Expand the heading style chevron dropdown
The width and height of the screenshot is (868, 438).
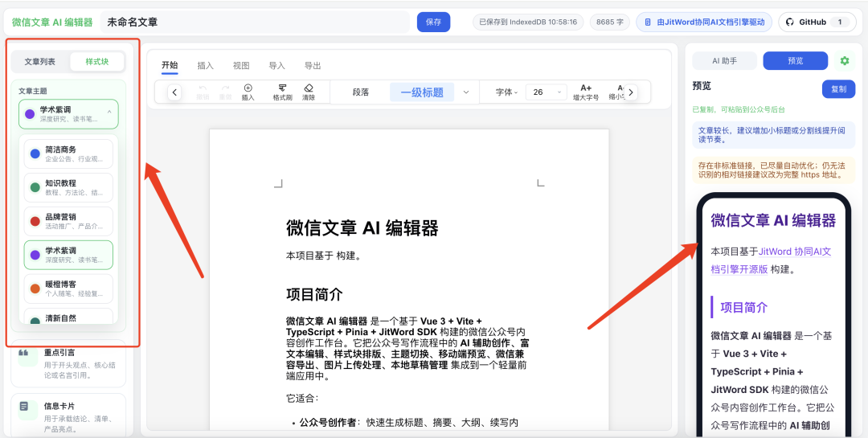[x=466, y=92]
